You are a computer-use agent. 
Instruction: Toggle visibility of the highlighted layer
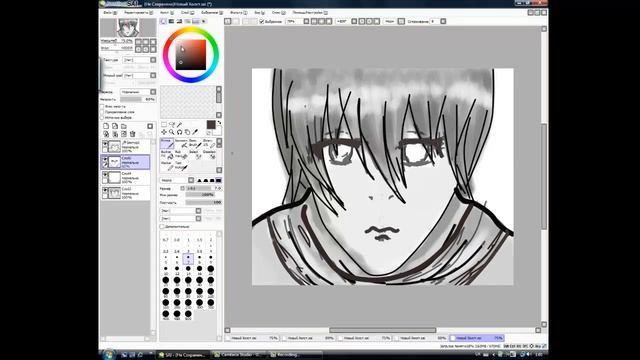coord(105,159)
